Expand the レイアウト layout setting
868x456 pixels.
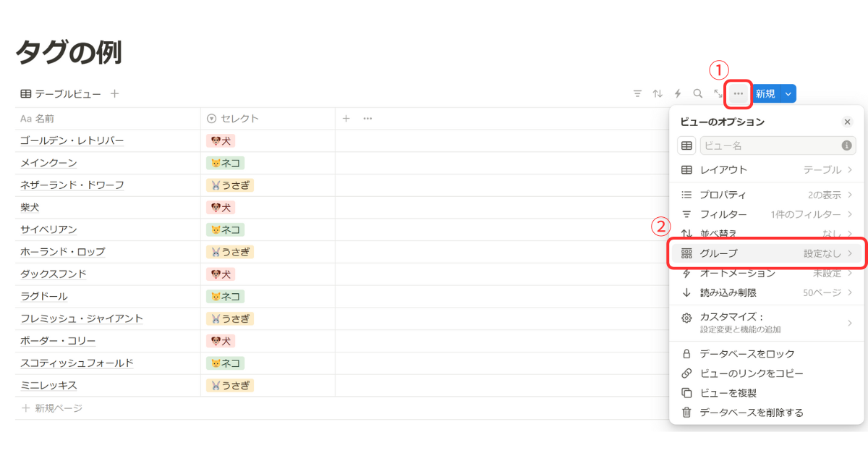click(x=767, y=170)
